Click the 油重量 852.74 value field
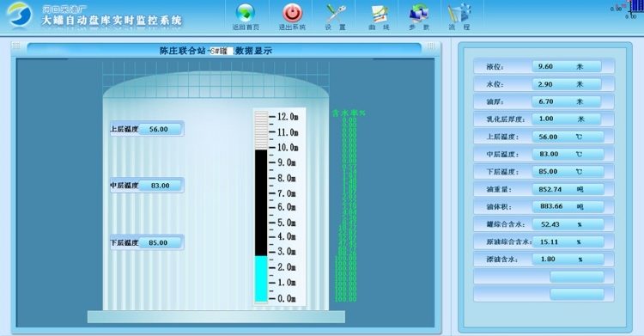 coord(568,189)
